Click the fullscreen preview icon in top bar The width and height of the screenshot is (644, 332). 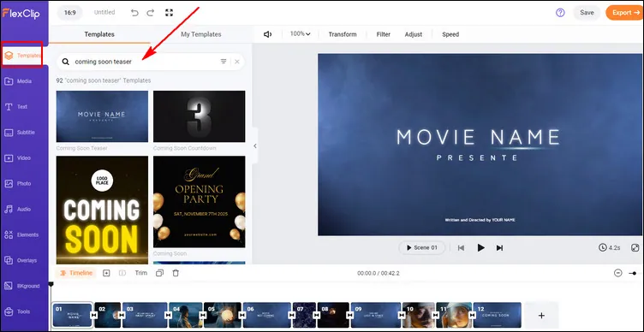click(x=169, y=13)
